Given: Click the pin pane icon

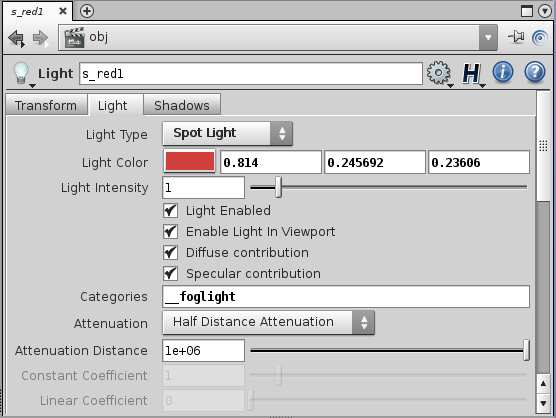Looking at the screenshot, I should pos(516,37).
